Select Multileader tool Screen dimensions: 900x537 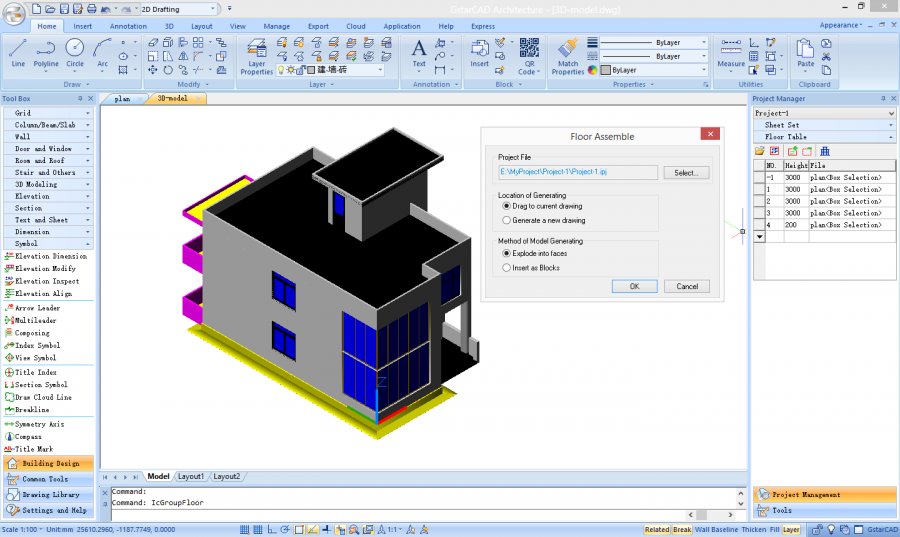[x=30, y=320]
